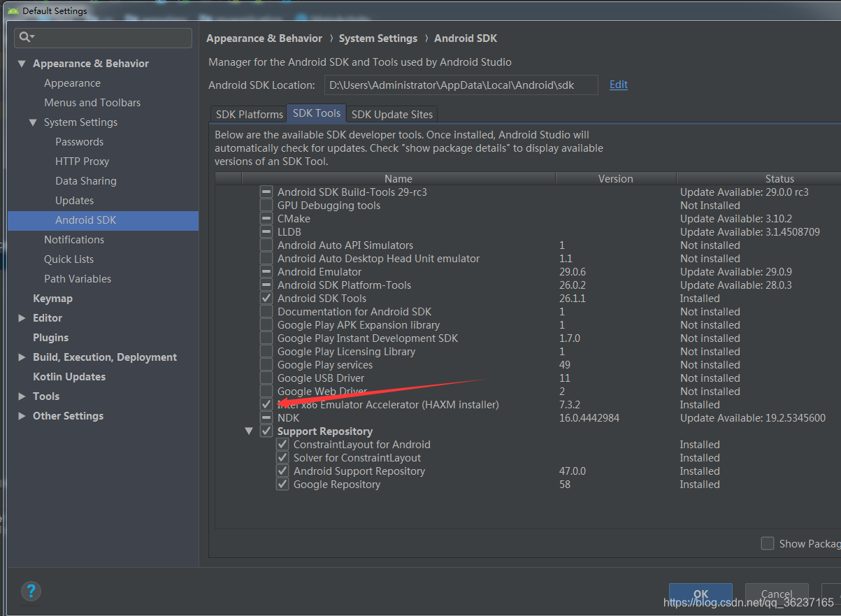Screen dimensions: 841x616
Task: Click NDK version 16.0.4442984 cell
Action: (589, 418)
